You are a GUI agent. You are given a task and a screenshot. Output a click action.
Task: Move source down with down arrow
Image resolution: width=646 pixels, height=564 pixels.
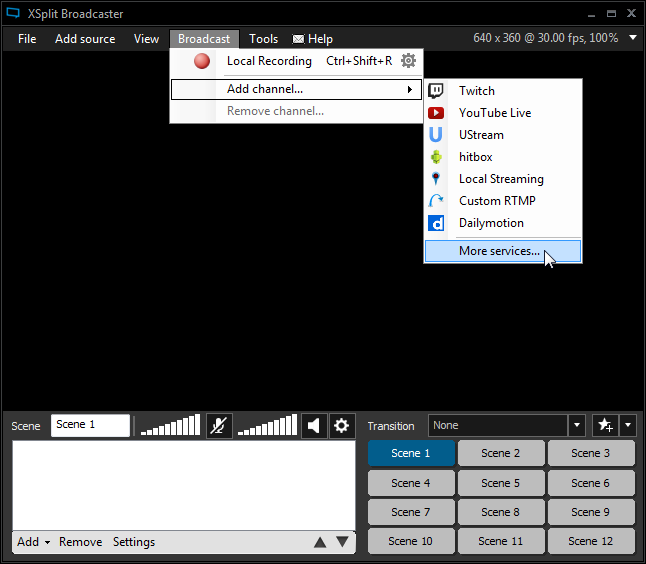click(342, 542)
